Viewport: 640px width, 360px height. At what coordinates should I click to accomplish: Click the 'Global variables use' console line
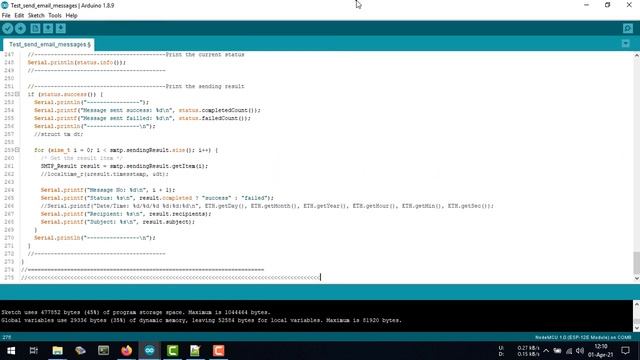click(x=201, y=320)
